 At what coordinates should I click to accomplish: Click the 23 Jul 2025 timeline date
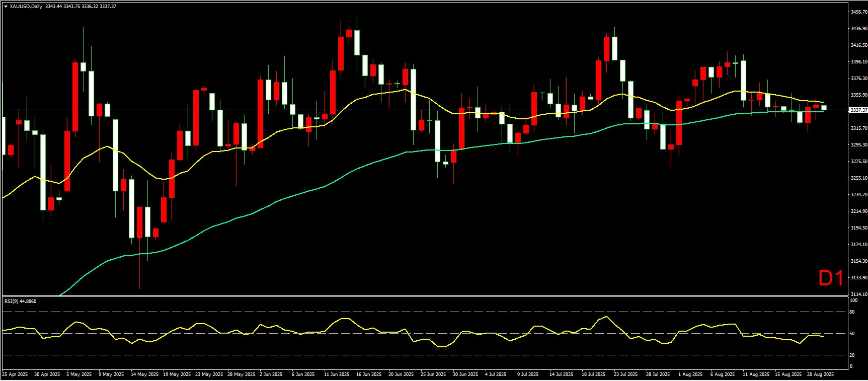(625, 374)
